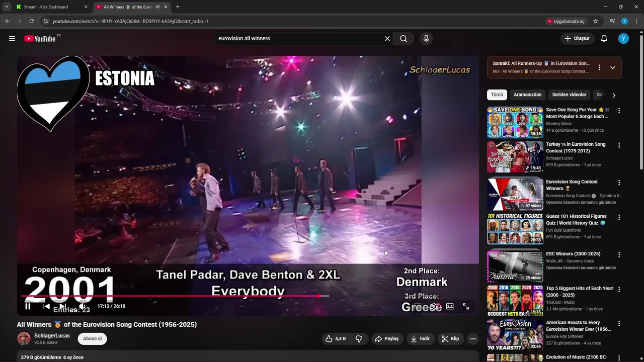Open tab search dropdown arrow

[6, 7]
